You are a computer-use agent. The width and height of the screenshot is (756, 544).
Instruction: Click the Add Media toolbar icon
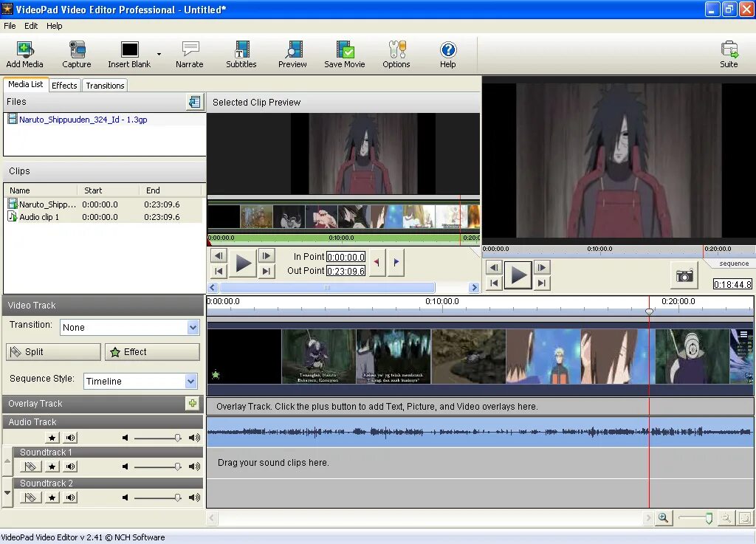click(x=24, y=55)
